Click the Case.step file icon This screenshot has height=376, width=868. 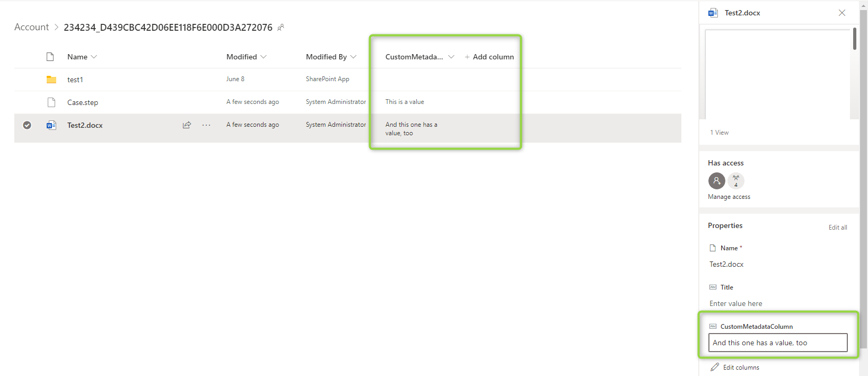pyautogui.click(x=51, y=102)
